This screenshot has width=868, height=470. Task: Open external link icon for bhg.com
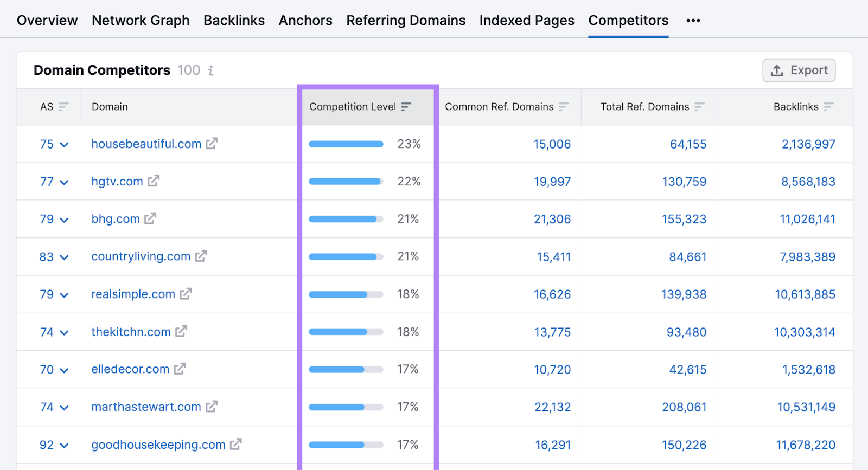(150, 218)
